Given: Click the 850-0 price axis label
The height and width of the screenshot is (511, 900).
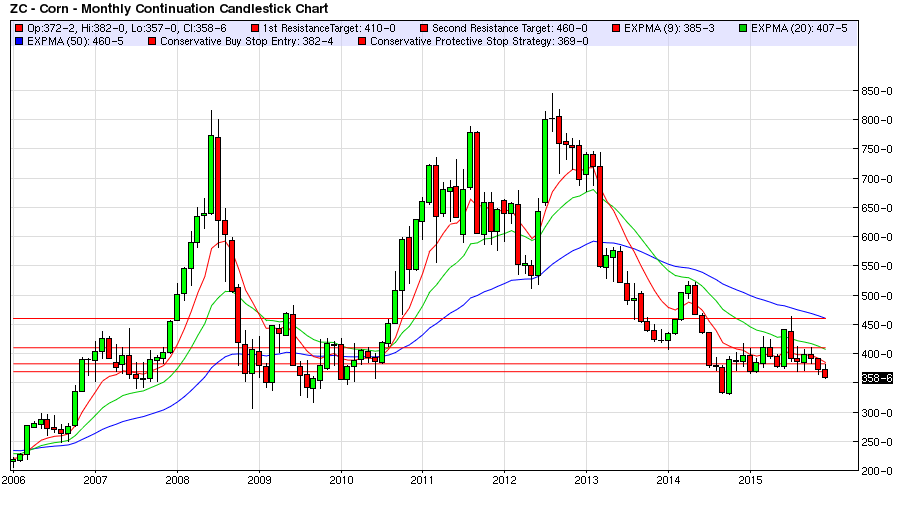Looking at the screenshot, I should tap(876, 91).
